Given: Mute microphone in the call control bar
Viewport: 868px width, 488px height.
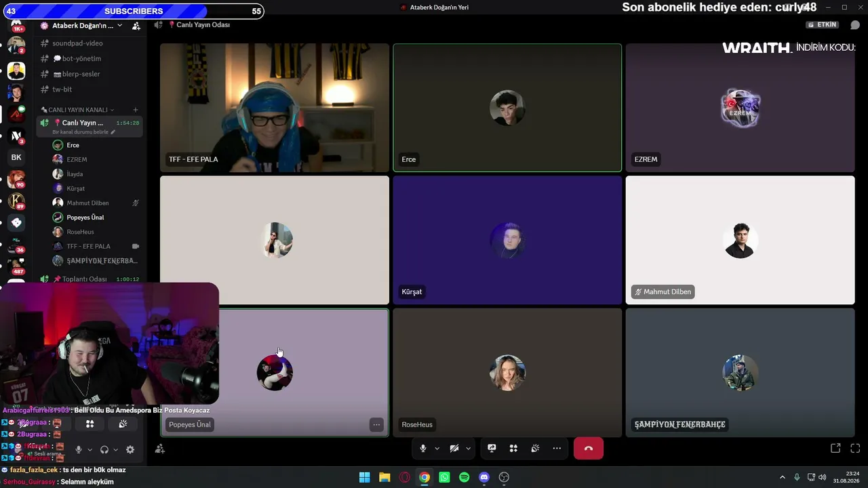Looking at the screenshot, I should tap(423, 449).
